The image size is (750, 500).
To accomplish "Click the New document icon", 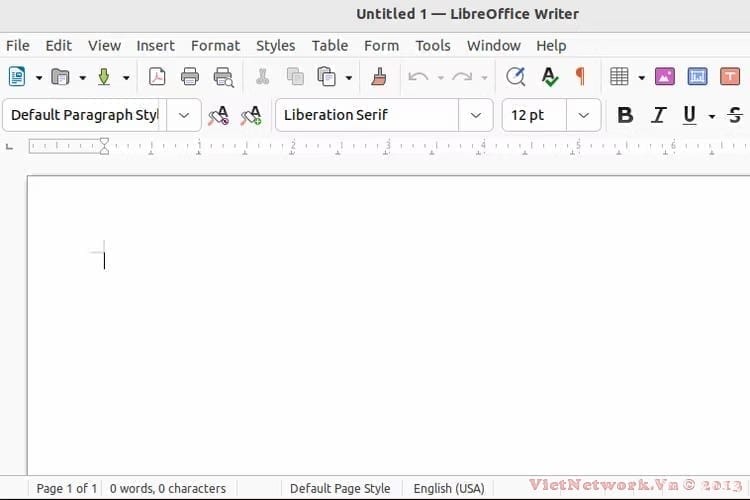I will point(17,77).
